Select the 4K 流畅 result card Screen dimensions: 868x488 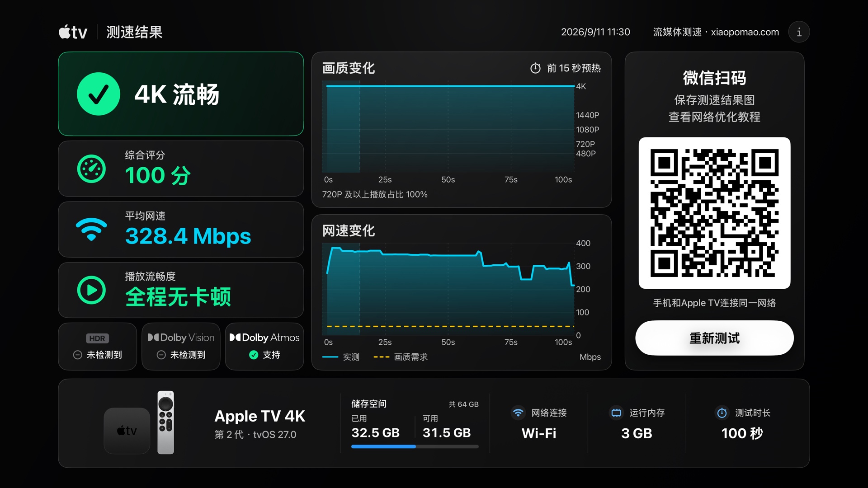[x=181, y=94]
